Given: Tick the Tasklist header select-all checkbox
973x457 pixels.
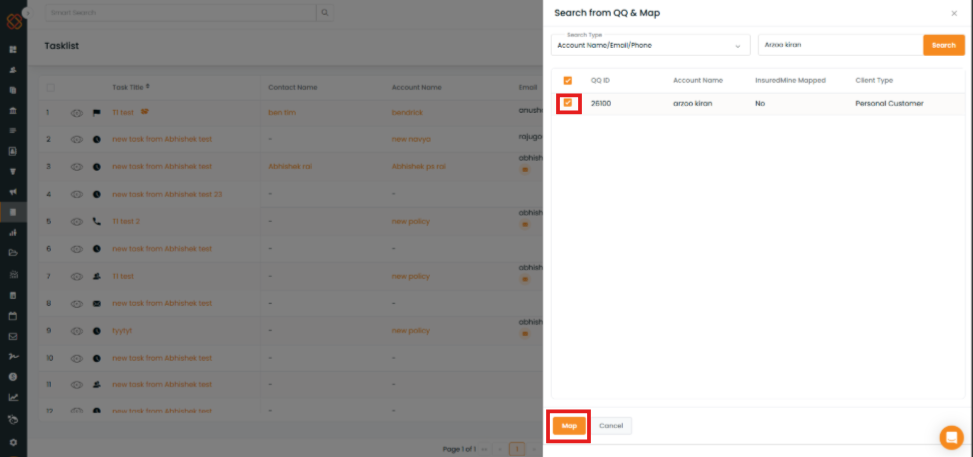Looking at the screenshot, I should (x=50, y=88).
